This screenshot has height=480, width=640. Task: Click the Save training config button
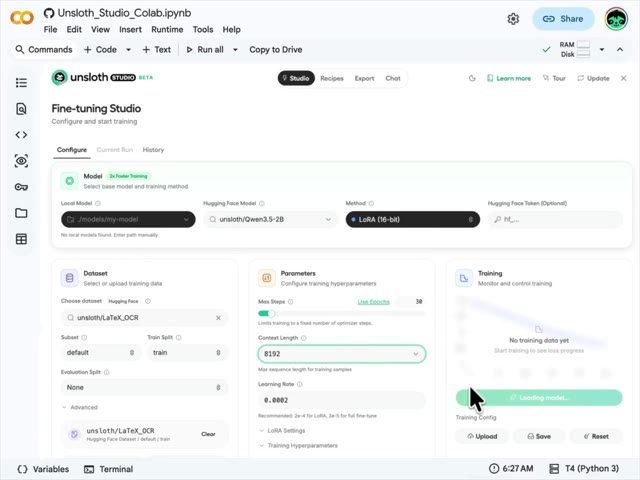point(538,436)
